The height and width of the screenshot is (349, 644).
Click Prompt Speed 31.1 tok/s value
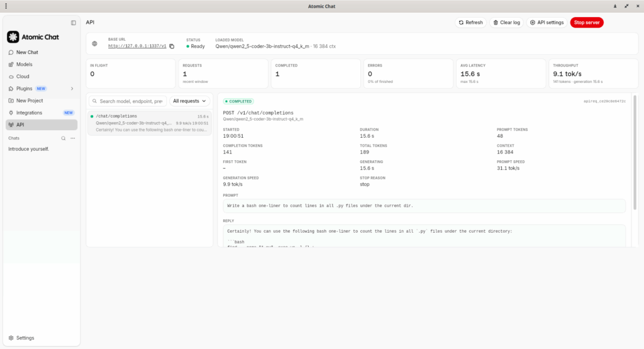pyautogui.click(x=508, y=169)
